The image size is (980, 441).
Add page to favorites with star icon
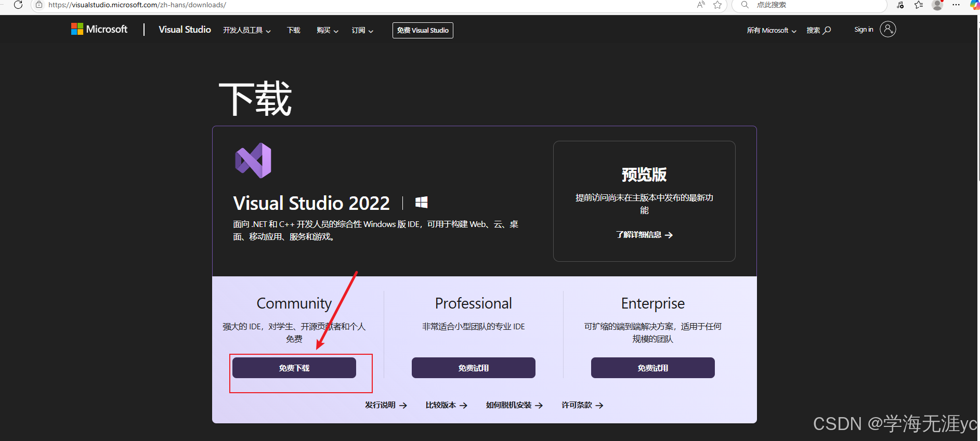717,5
